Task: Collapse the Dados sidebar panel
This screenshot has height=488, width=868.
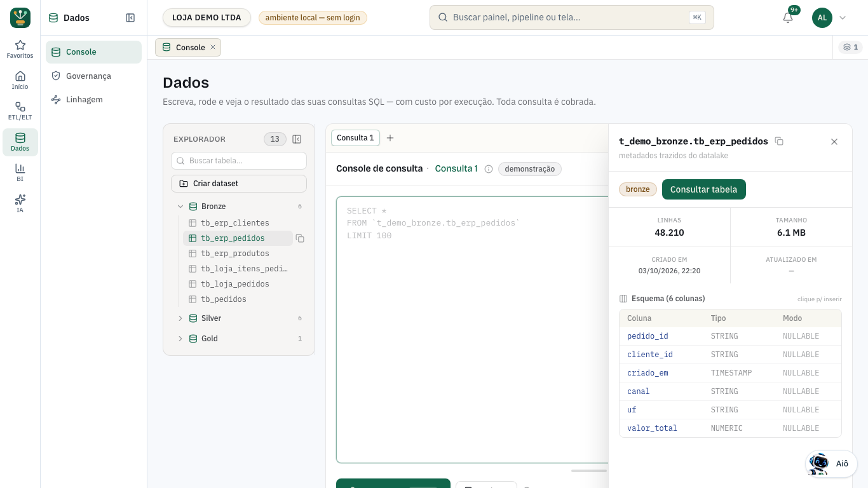Action: click(130, 18)
